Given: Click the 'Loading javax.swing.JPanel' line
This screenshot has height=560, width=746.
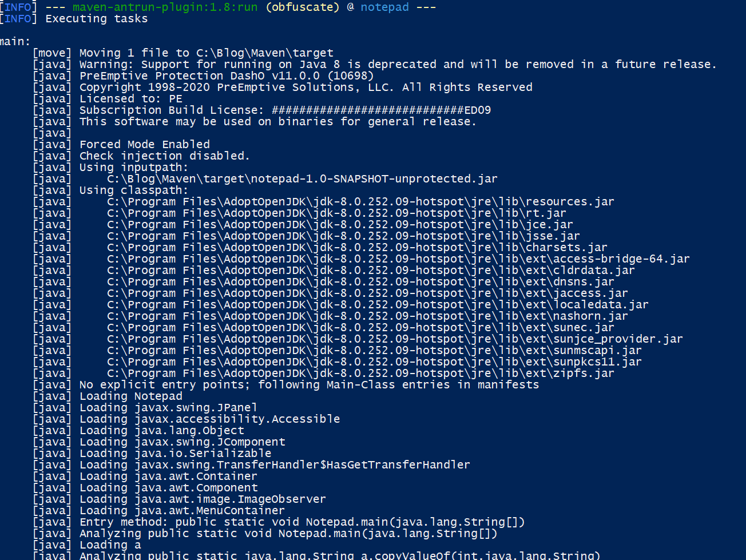Looking at the screenshot, I should (168, 408).
